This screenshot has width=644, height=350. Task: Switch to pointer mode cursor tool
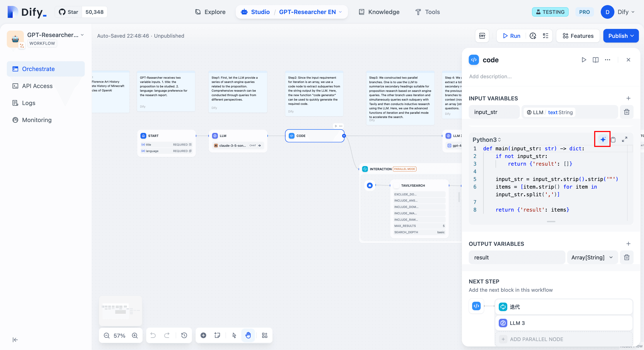tap(234, 335)
